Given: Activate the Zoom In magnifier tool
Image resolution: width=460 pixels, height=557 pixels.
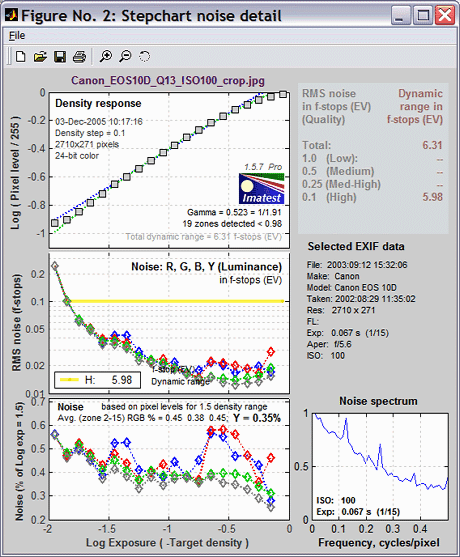Looking at the screenshot, I should click(105, 56).
